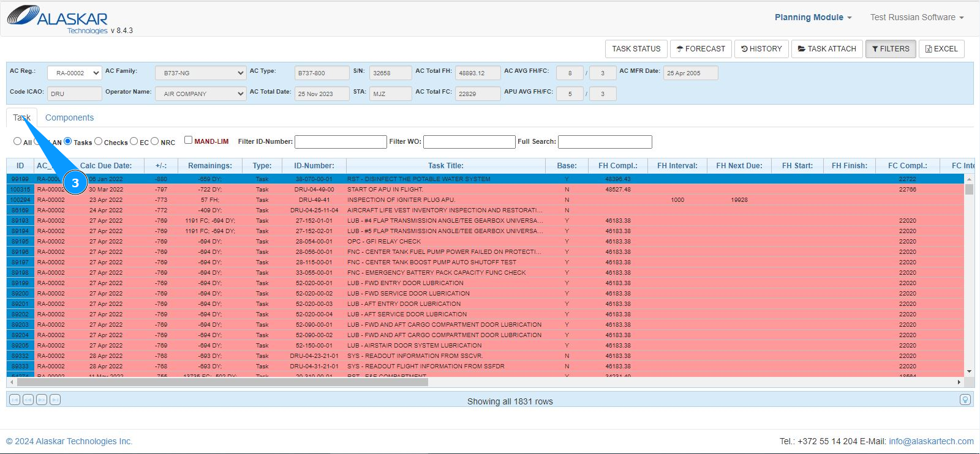Open the AC Reg. dropdown

74,73
